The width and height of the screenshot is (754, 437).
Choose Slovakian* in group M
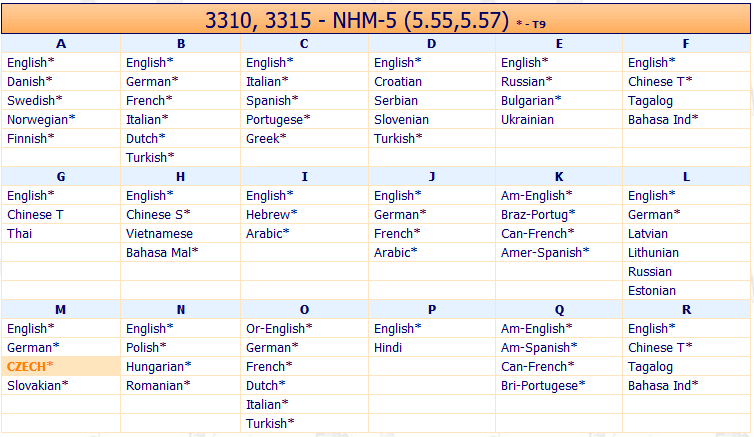coord(37,386)
